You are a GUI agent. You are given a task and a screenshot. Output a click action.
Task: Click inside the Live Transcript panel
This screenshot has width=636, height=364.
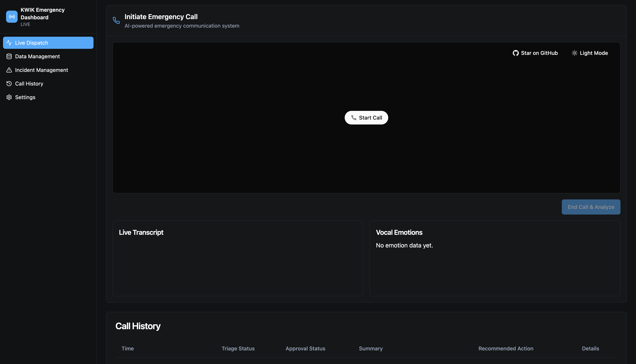tap(238, 265)
